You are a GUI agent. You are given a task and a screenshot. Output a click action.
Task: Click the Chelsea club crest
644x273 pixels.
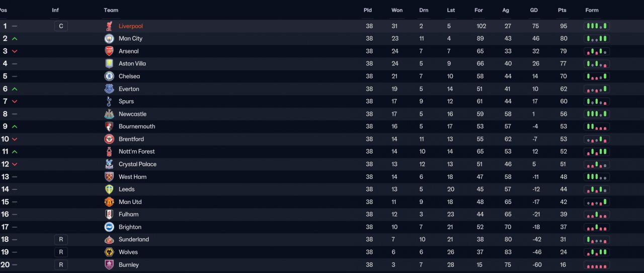(109, 77)
